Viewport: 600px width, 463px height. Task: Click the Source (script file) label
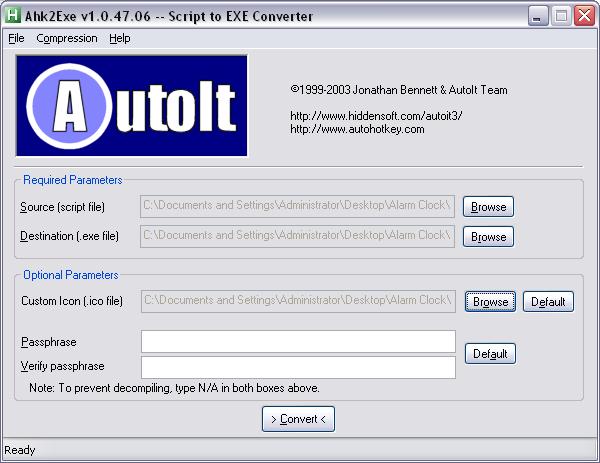point(62,207)
